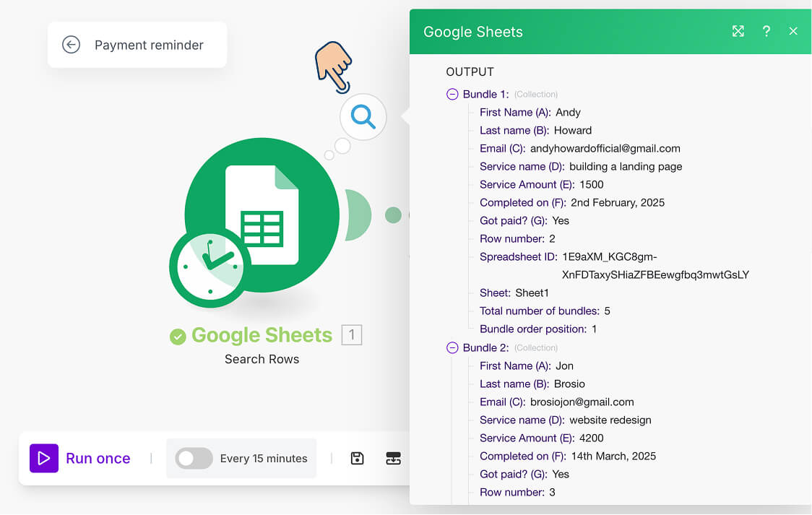This screenshot has height=515, width=812.
Task: Open the import/export blueprint icon
Action: (394, 458)
